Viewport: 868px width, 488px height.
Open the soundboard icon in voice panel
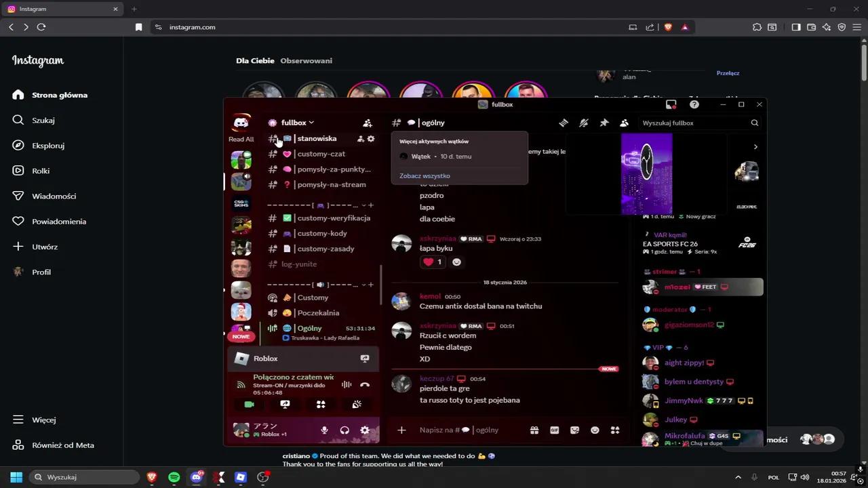click(357, 404)
